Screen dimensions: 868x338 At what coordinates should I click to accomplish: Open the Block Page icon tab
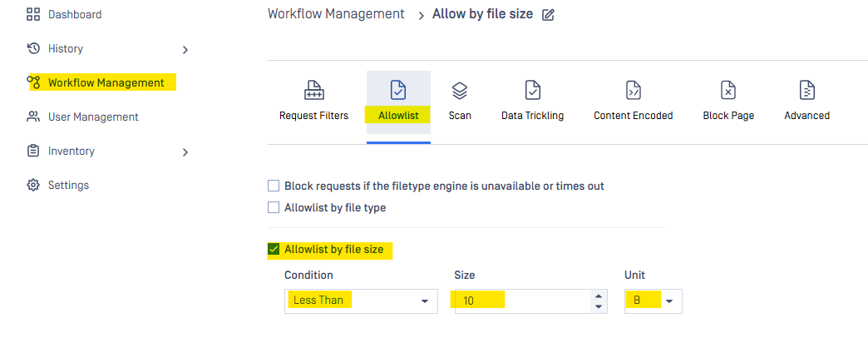tap(728, 91)
